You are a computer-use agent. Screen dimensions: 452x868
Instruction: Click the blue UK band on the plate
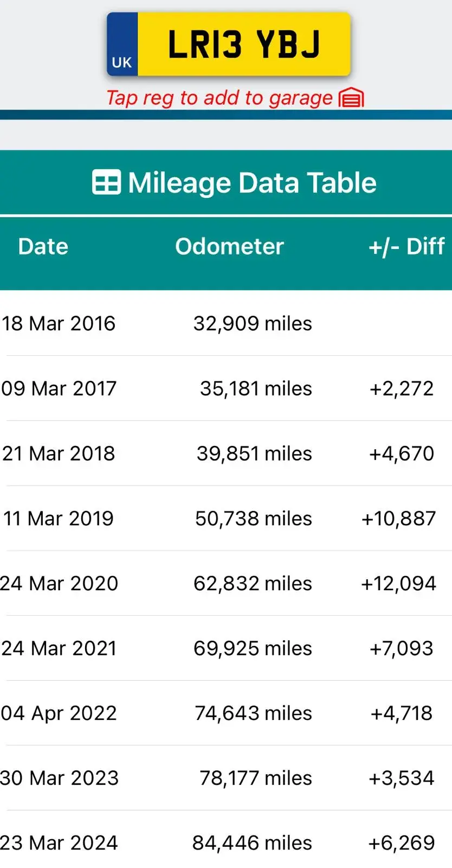tap(122, 45)
